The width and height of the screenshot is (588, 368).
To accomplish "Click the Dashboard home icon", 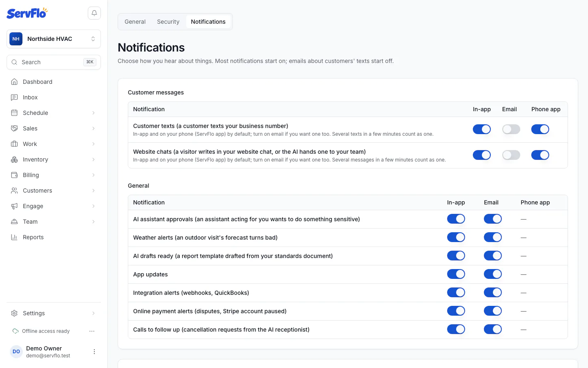I will (x=14, y=82).
